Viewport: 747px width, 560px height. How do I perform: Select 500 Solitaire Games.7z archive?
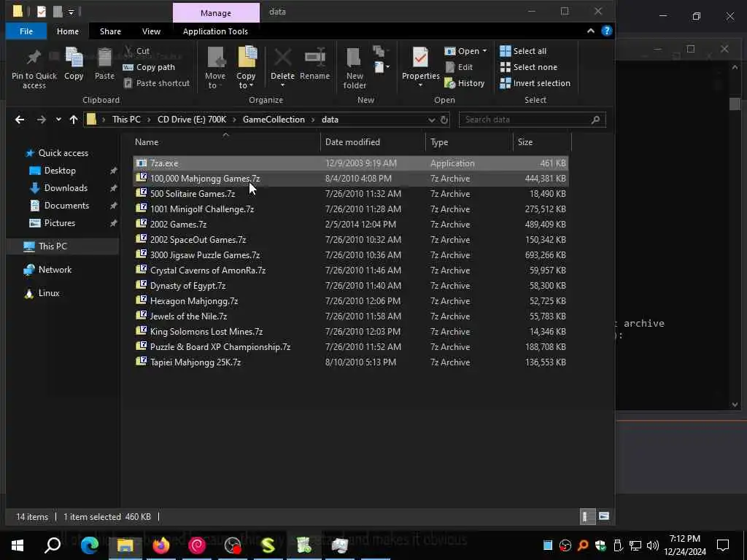pos(351,194)
